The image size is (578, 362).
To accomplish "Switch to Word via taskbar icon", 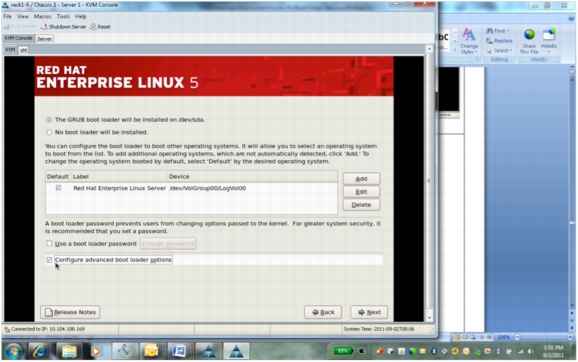I will click(179, 351).
